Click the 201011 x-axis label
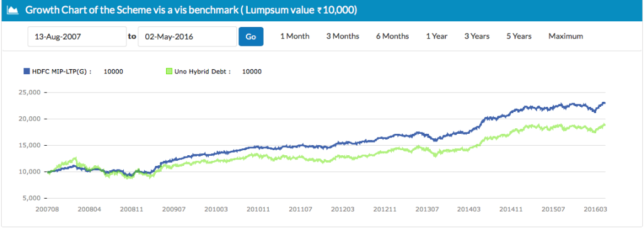The width and height of the screenshot is (644, 230). 258,209
